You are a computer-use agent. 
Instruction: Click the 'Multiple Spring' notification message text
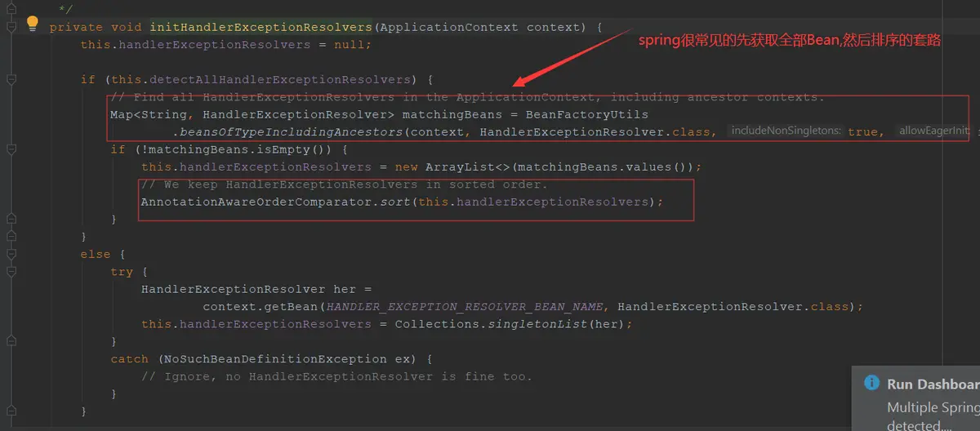click(x=933, y=407)
